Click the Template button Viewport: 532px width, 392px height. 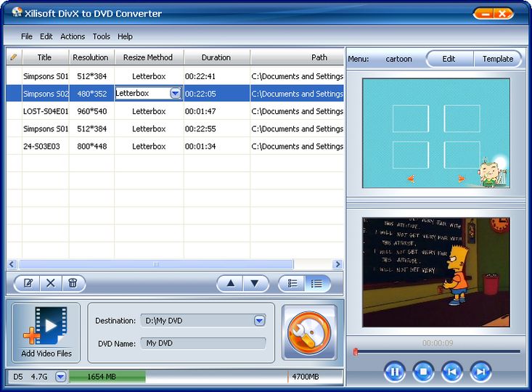coord(498,59)
